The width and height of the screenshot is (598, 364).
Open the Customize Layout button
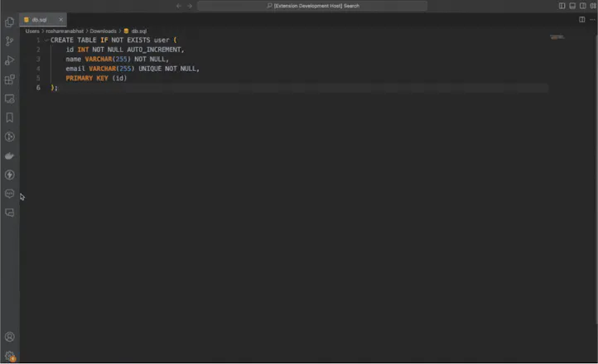click(593, 6)
